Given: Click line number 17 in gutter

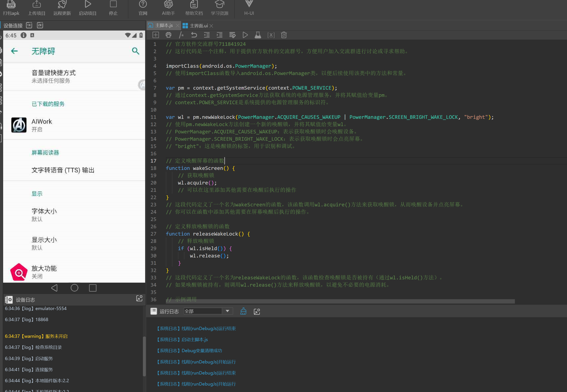Looking at the screenshot, I should coord(153,161).
